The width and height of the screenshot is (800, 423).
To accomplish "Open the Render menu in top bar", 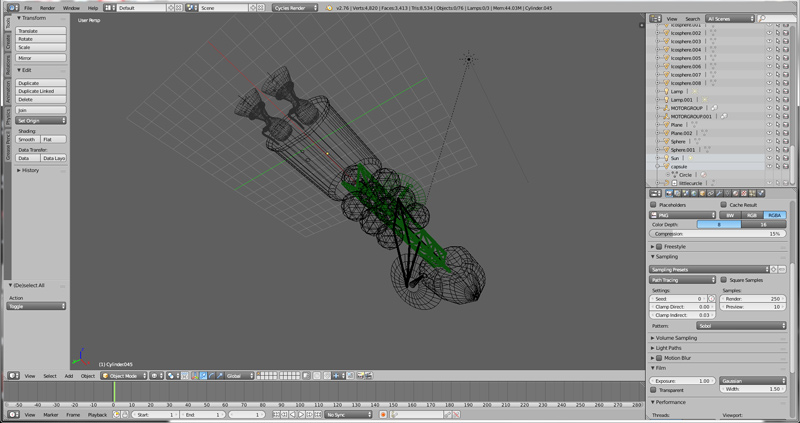I will click(47, 7).
